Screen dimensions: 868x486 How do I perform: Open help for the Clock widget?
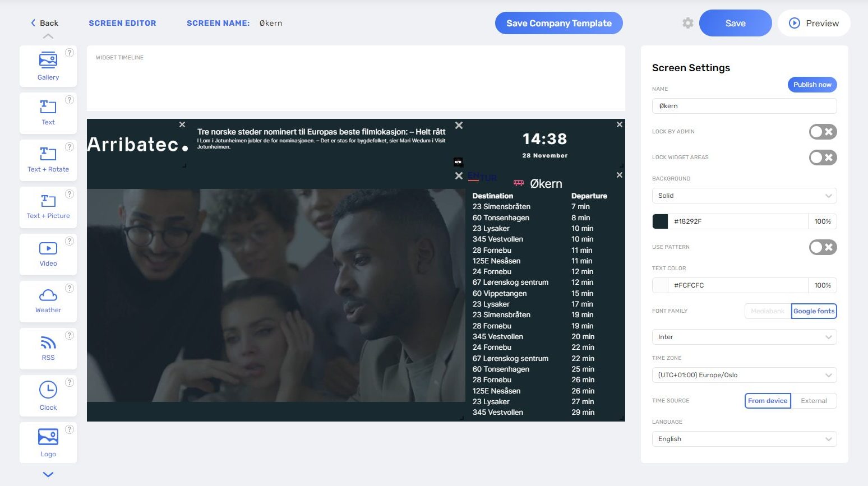click(70, 382)
